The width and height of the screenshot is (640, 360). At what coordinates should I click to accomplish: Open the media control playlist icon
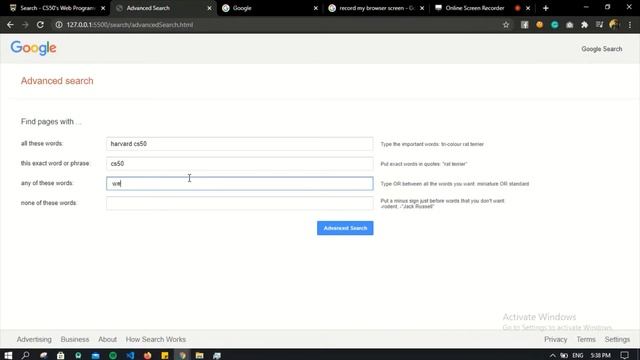[599, 25]
